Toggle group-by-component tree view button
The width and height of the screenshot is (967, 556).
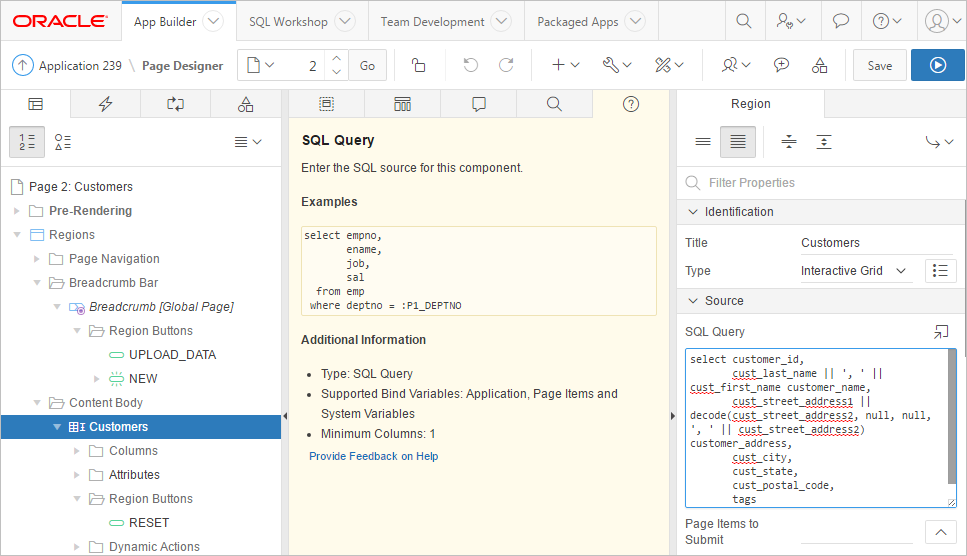62,142
